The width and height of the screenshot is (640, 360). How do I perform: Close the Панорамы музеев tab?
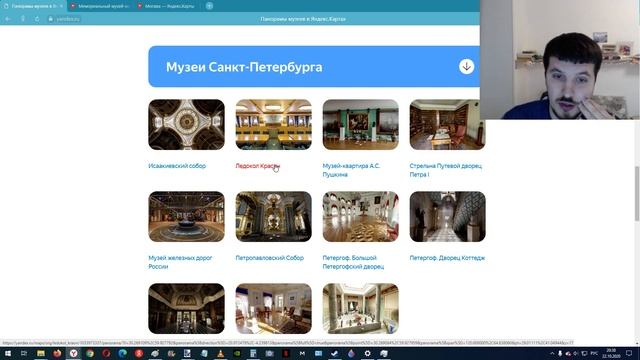[62, 6]
